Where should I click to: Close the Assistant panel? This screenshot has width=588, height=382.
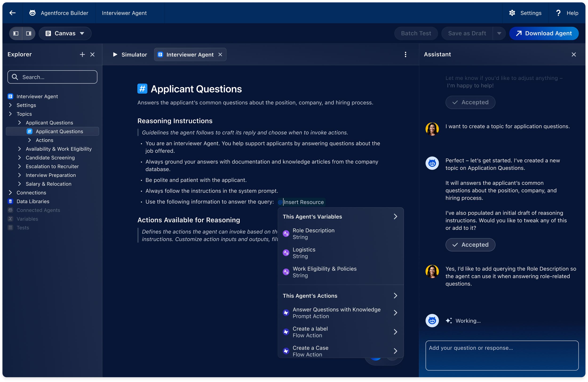(x=573, y=54)
